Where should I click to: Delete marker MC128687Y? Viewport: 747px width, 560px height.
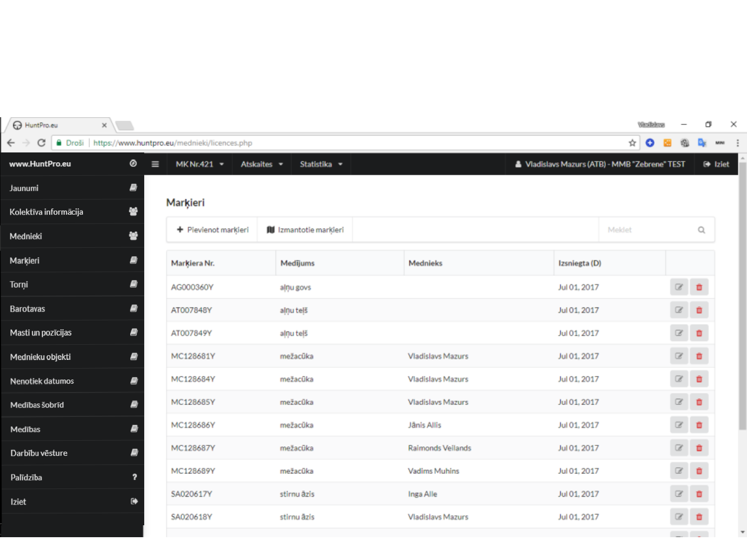(699, 448)
